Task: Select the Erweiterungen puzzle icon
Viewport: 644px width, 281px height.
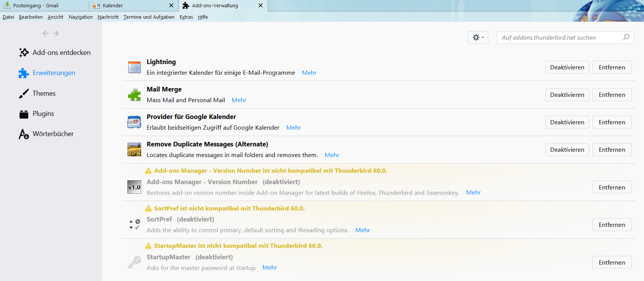Action: 24,73
